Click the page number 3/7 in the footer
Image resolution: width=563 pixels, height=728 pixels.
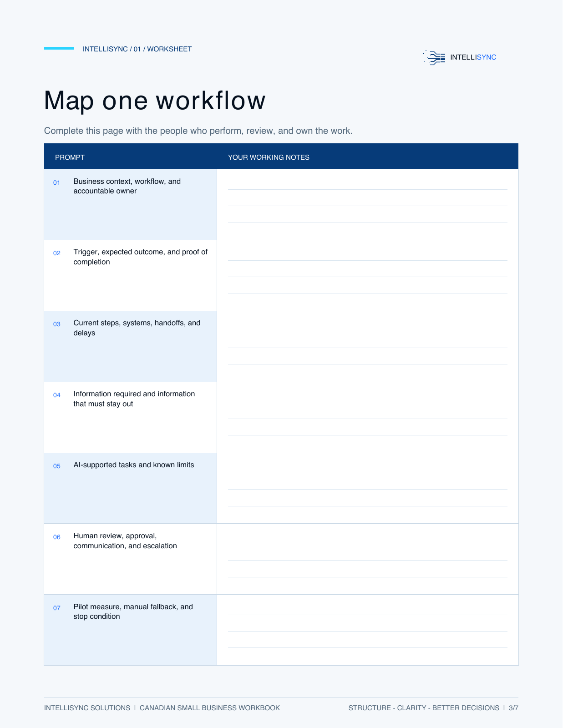(x=513, y=708)
